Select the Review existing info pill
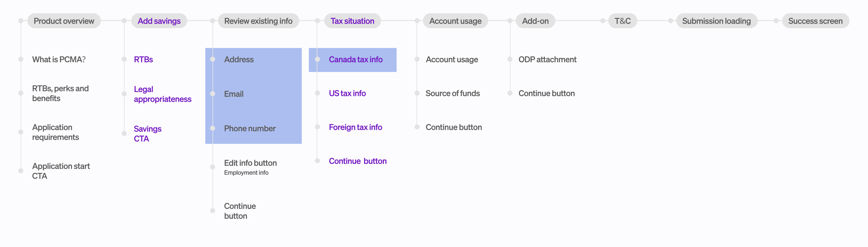The height and width of the screenshot is (247, 868). (x=258, y=21)
